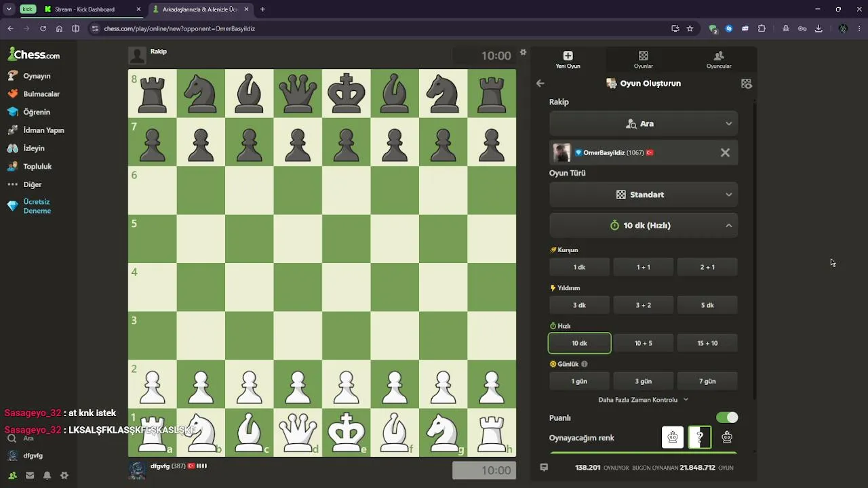Select the 10 + 5 time control
Viewport: 868px width, 488px height.
coord(644,343)
